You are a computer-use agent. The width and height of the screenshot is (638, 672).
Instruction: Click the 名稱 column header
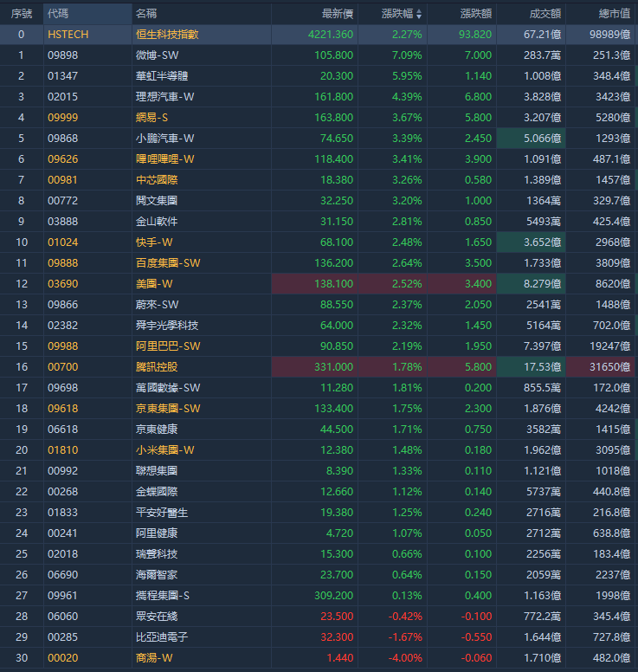pos(146,14)
